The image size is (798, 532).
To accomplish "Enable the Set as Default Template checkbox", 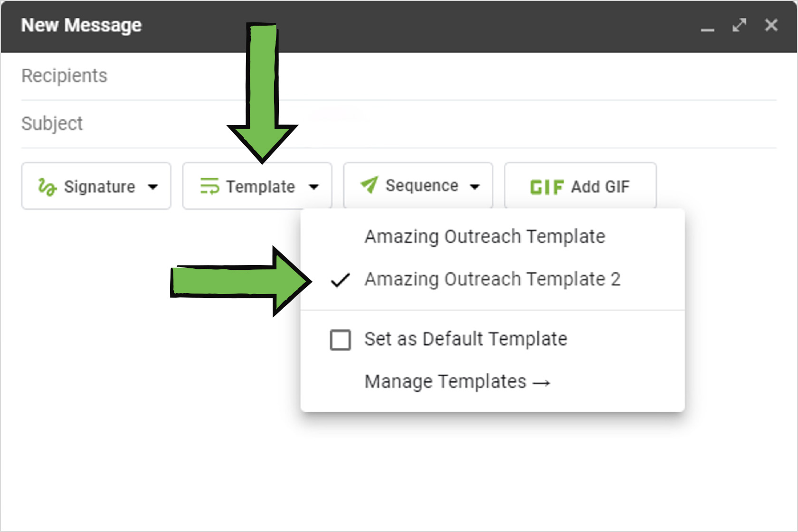I will (x=340, y=340).
